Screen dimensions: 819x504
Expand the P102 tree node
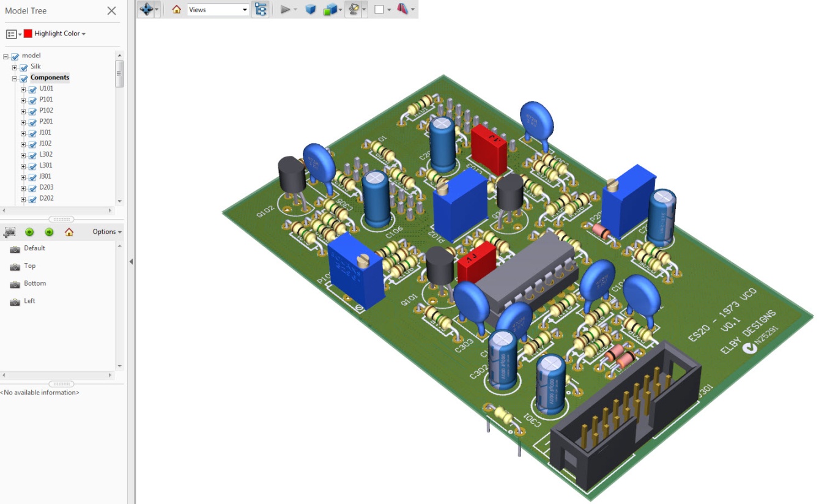tap(23, 111)
